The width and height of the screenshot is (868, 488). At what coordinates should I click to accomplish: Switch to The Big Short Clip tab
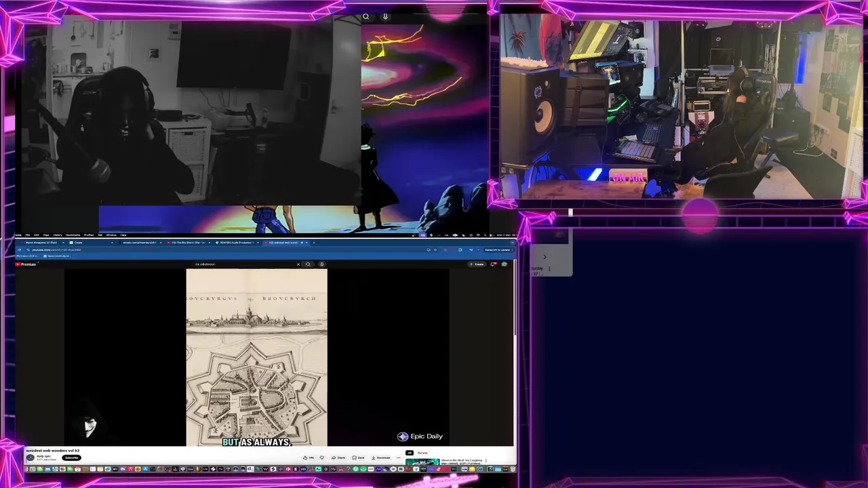pyautogui.click(x=189, y=243)
